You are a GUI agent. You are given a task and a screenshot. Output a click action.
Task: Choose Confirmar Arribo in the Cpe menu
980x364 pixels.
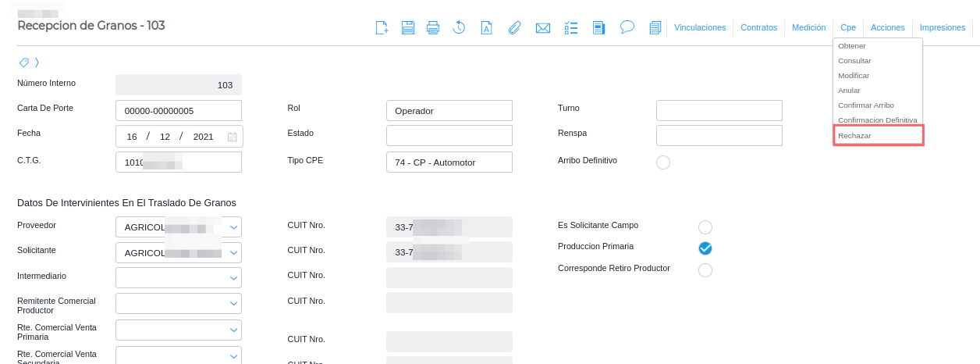865,105
